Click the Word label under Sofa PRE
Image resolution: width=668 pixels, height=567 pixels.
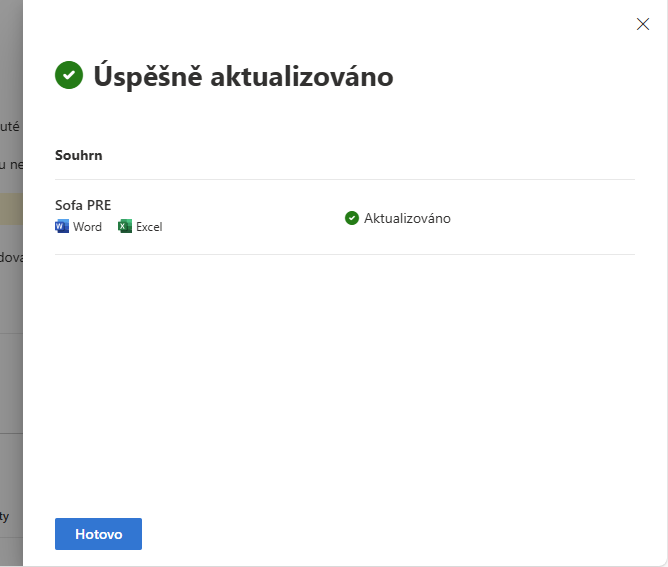point(87,227)
